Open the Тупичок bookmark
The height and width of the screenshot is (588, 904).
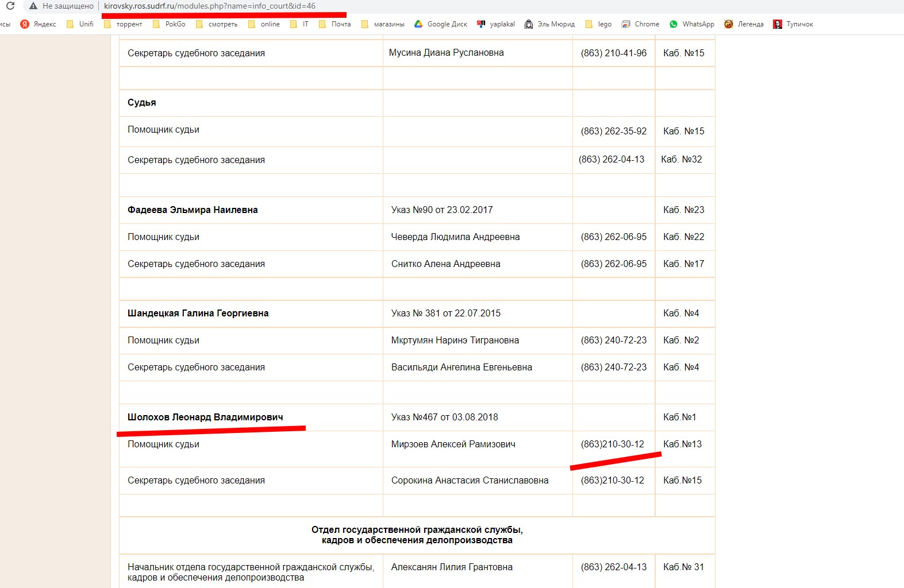click(x=794, y=24)
